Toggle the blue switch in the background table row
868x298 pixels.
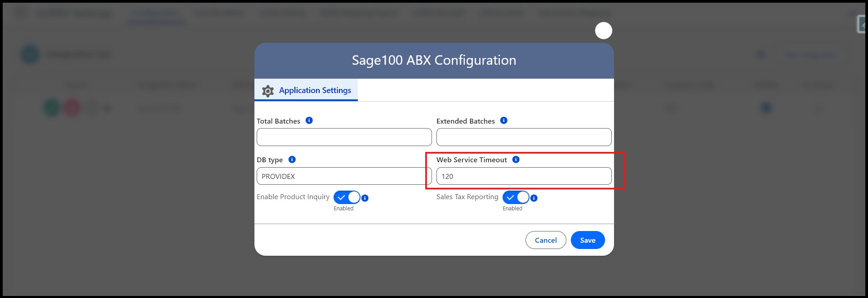click(766, 108)
